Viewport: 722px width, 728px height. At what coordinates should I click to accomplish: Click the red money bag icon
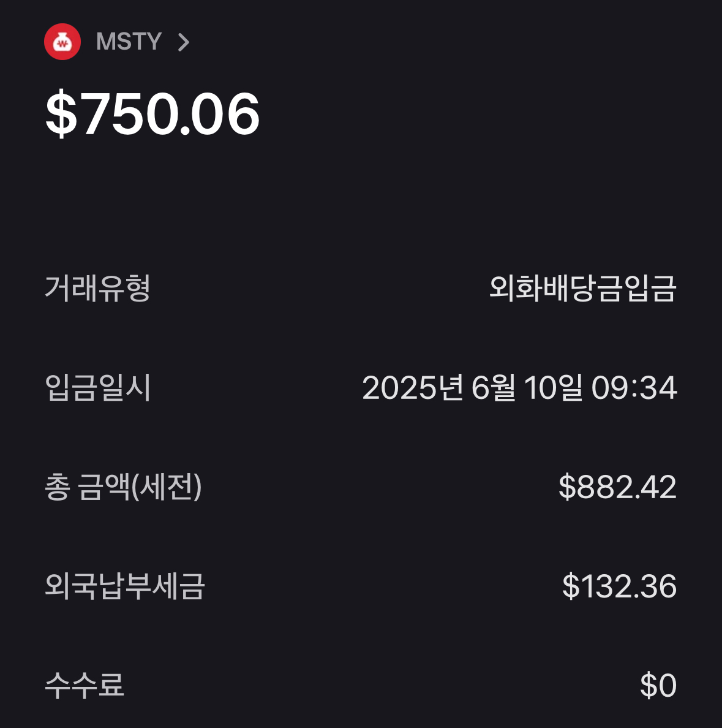(x=62, y=42)
